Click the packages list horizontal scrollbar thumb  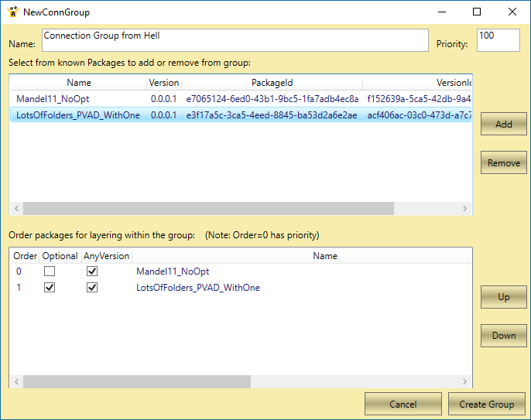pyautogui.click(x=208, y=209)
